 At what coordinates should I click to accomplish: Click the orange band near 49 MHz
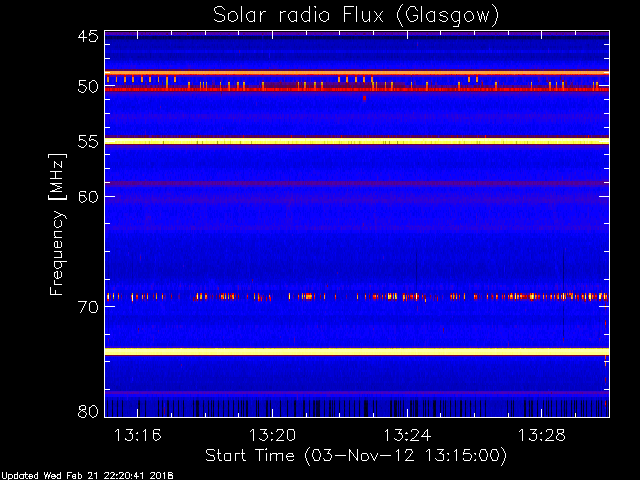pos(357,73)
